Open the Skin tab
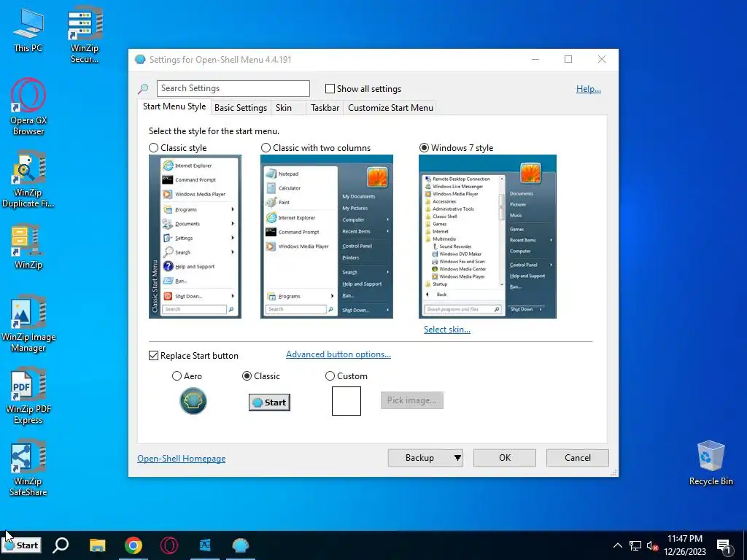 coord(284,108)
